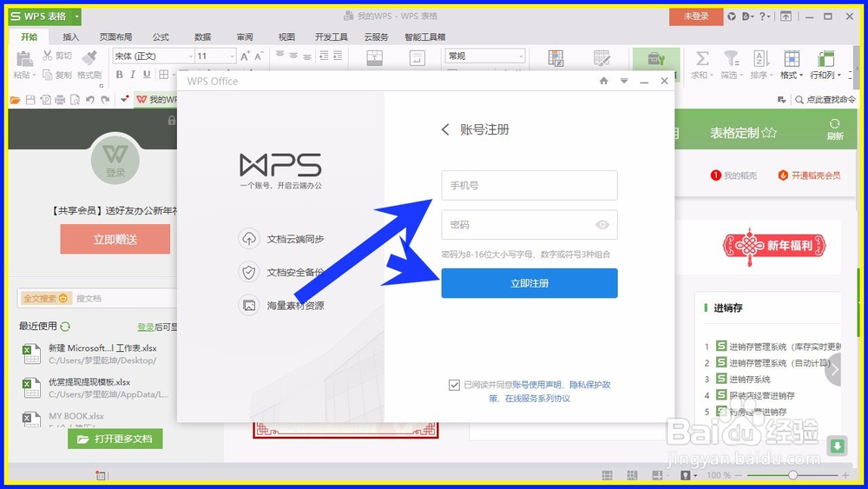868x489 pixels.
Task: Click the blue 立即注册 button
Action: coord(529,283)
